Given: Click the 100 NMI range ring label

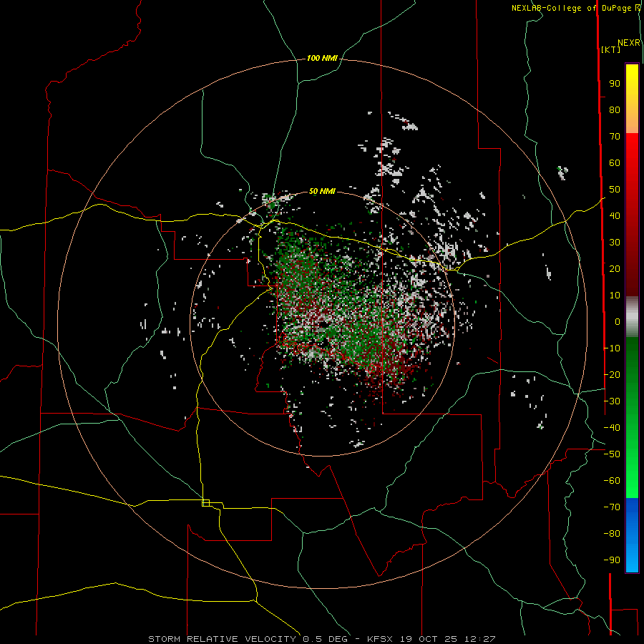Looking at the screenshot, I should point(322,59).
